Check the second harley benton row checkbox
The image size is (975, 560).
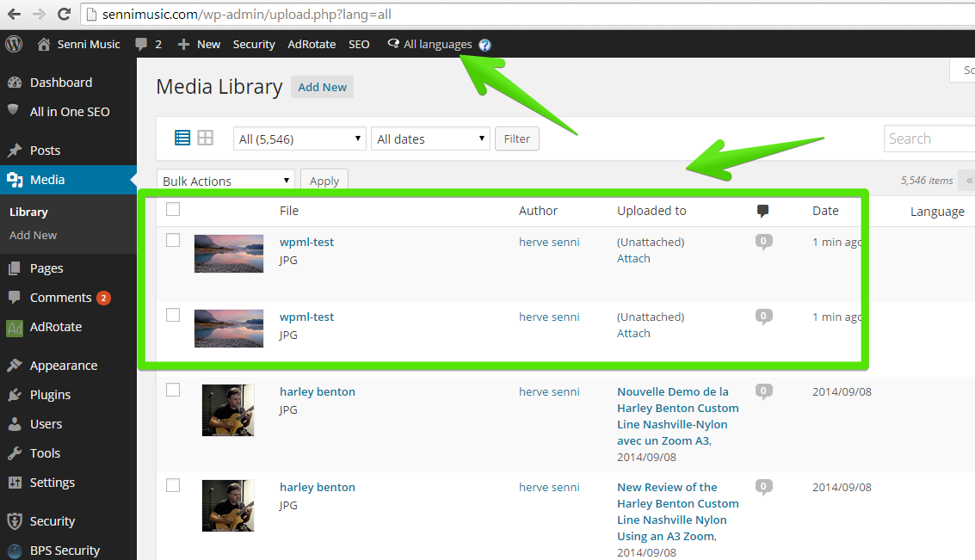point(173,485)
